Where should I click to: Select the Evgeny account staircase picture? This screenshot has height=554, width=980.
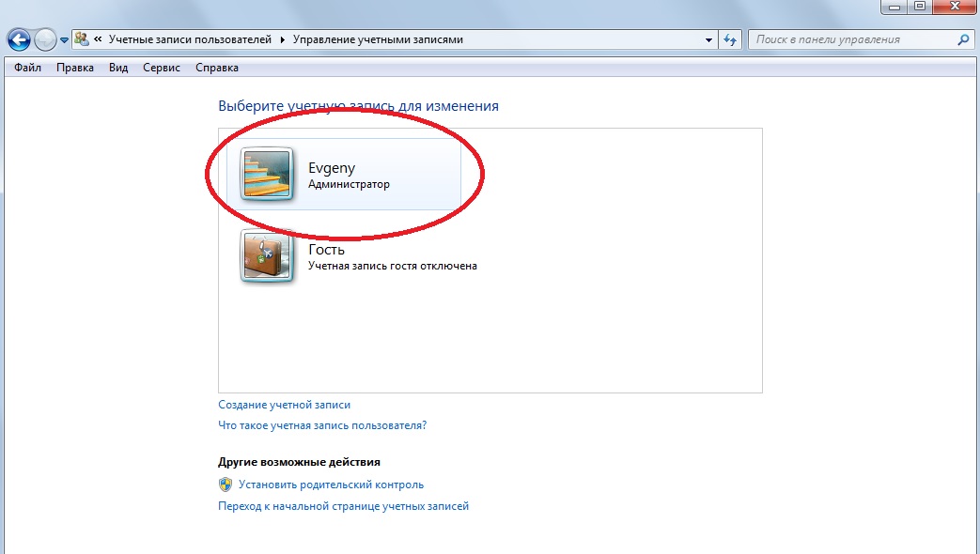pyautogui.click(x=267, y=175)
